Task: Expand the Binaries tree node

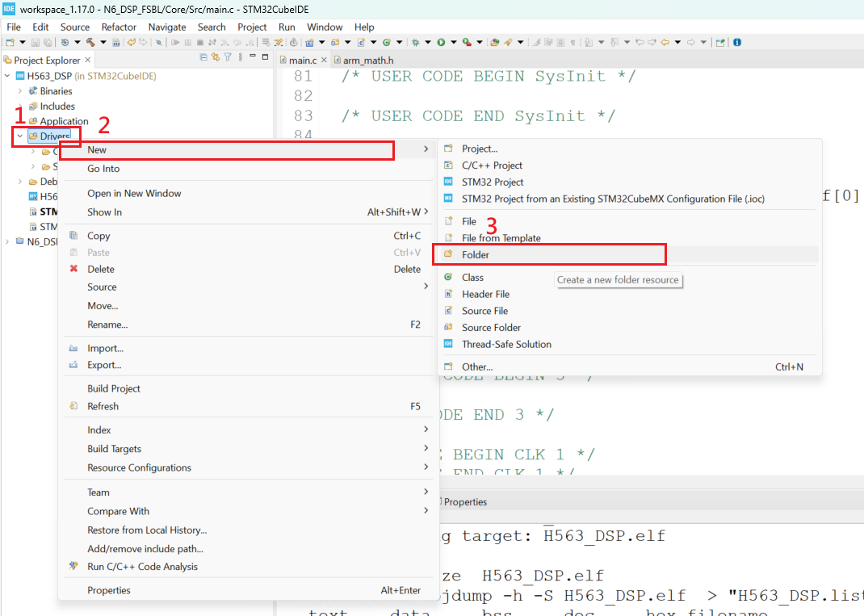Action: [x=20, y=91]
